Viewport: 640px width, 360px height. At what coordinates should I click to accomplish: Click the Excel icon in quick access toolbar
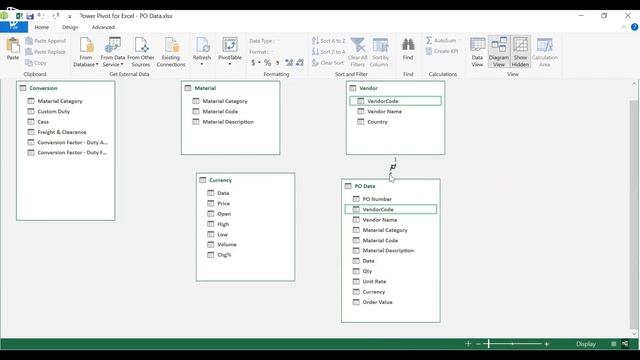coord(19,16)
